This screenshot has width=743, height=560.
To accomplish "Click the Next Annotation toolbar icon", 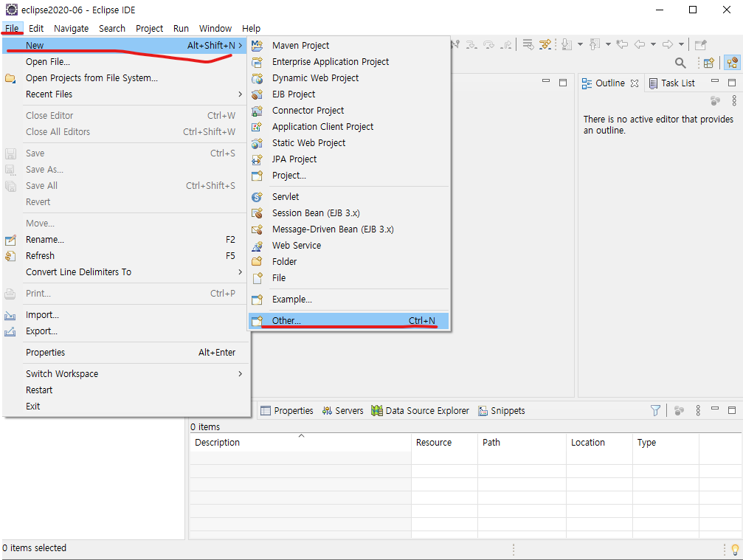I will coord(567,44).
